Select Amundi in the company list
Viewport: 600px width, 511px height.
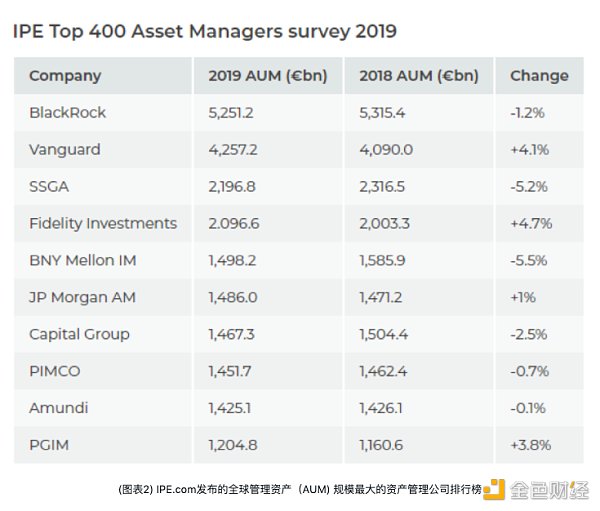point(59,408)
